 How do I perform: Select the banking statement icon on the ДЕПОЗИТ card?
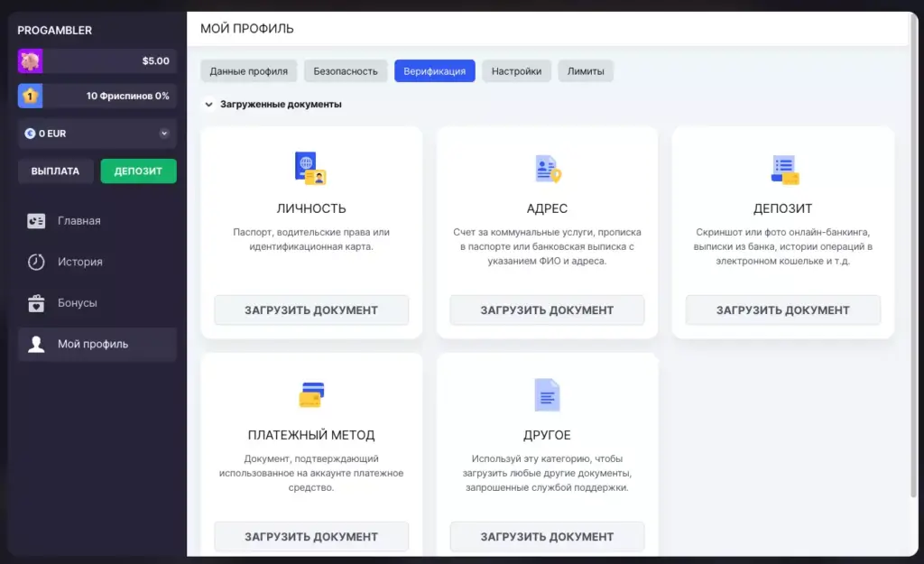(782, 166)
